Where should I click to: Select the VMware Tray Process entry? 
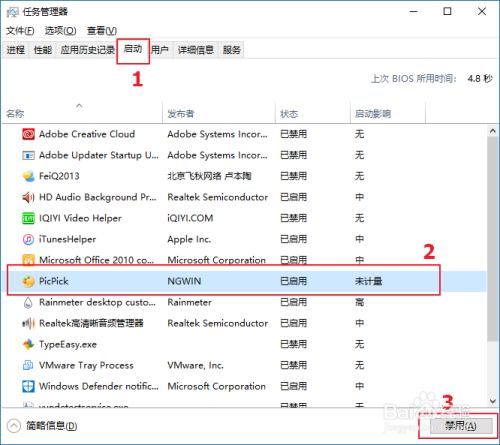click(86, 365)
